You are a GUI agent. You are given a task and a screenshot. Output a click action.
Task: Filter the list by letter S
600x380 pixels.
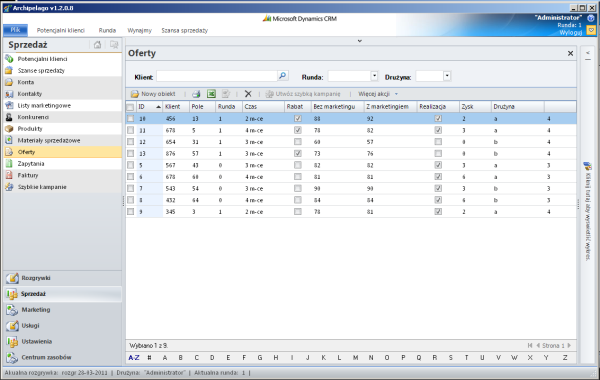pos(451,358)
